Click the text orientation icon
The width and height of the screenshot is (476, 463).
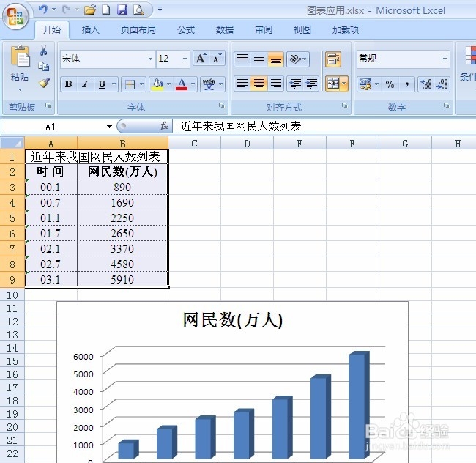coord(295,59)
